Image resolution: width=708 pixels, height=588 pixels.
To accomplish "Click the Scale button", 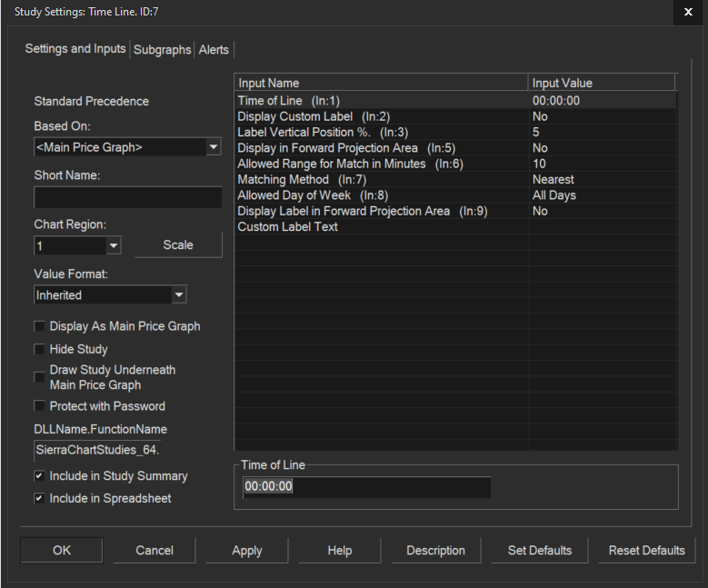I will (178, 244).
